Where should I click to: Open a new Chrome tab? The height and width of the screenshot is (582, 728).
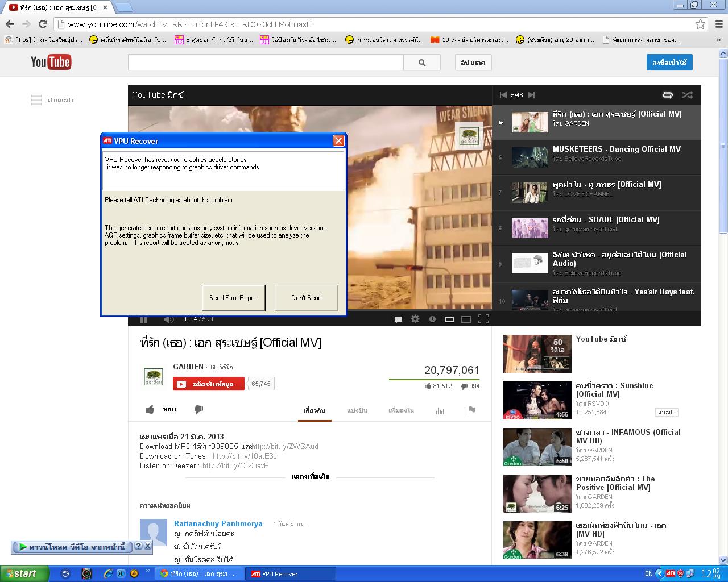(124, 7)
